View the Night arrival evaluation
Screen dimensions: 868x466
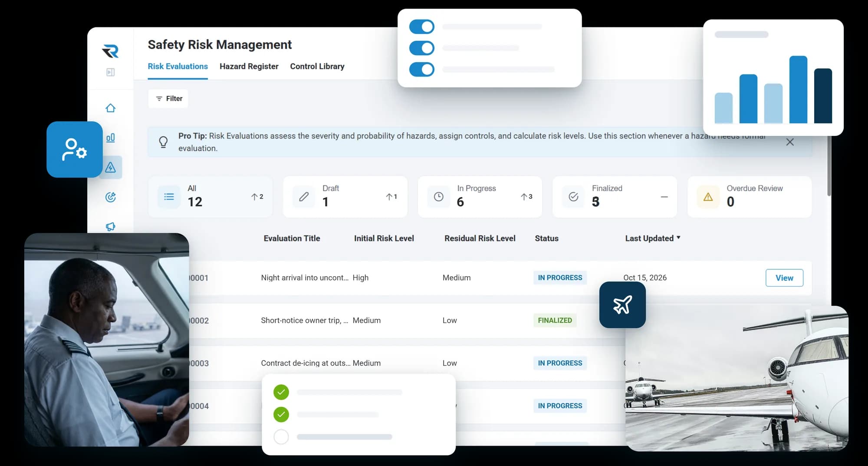pyautogui.click(x=784, y=278)
